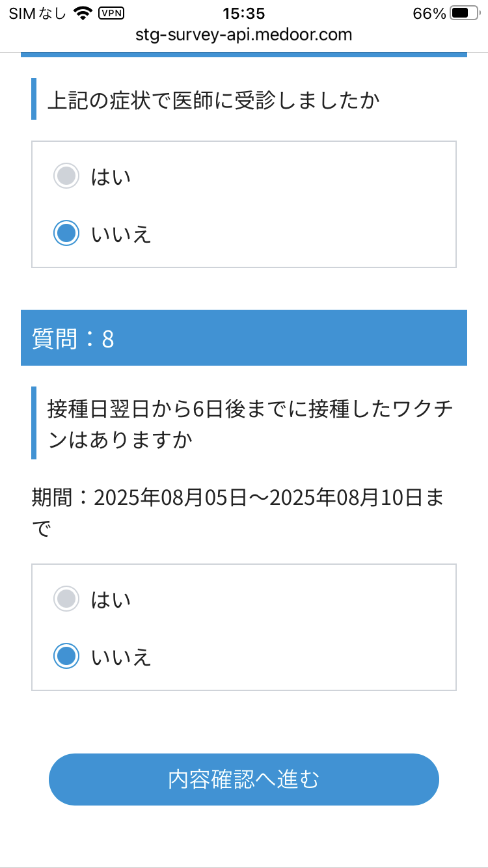Viewport: 488px width, 868px height.
Task: Deselect いいえ on question 8
Action: pyautogui.click(x=66, y=656)
